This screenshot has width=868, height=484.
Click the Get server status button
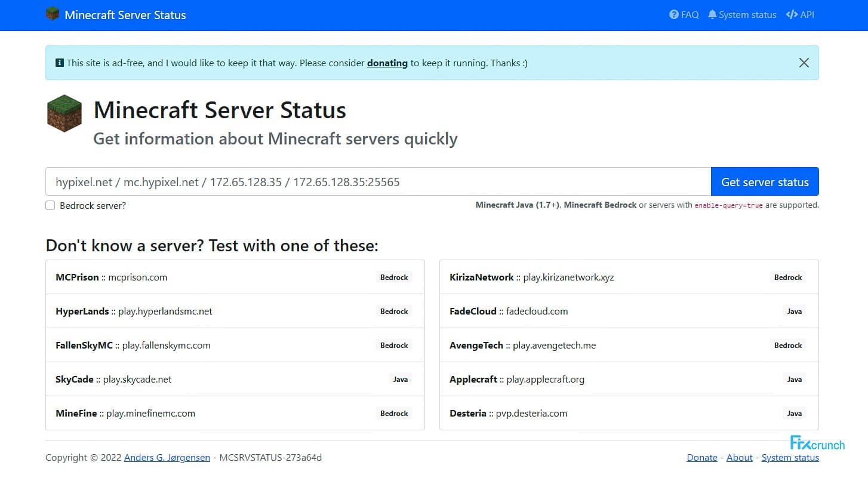[x=765, y=182]
